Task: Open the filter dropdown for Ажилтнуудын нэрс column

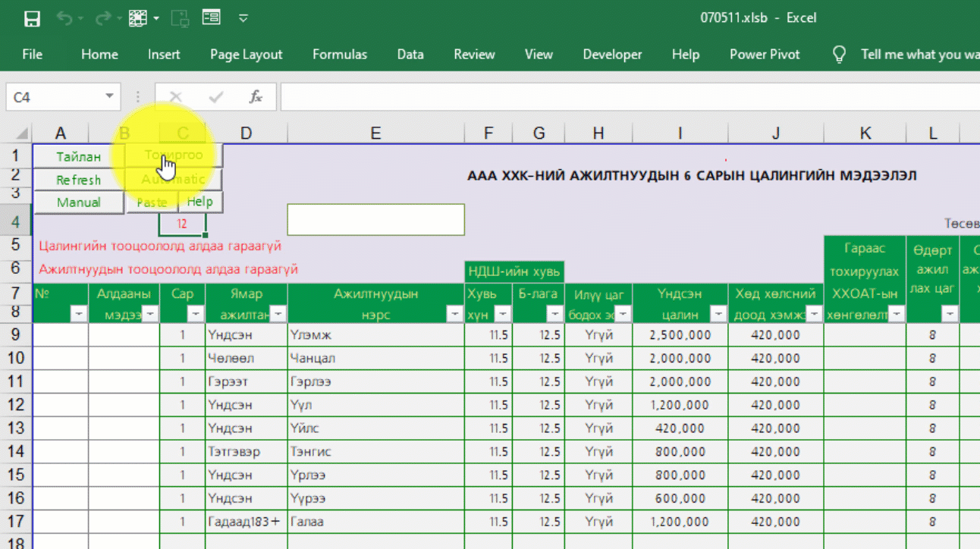Action: click(x=454, y=314)
